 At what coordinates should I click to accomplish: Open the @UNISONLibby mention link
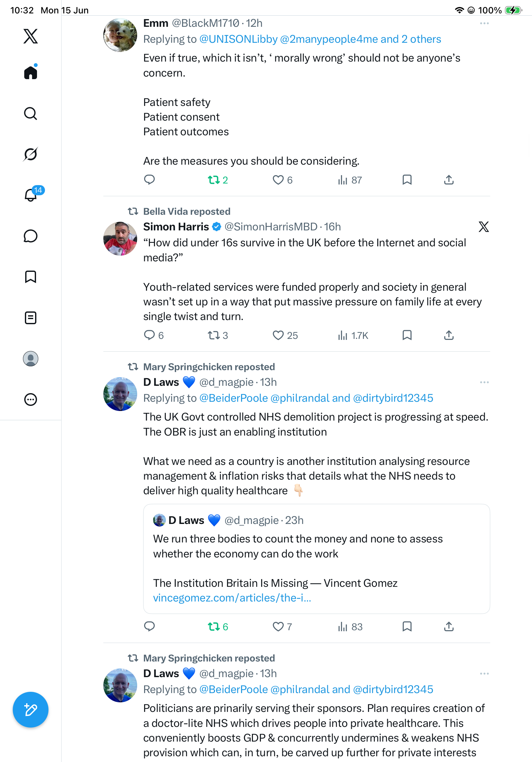[238, 39]
